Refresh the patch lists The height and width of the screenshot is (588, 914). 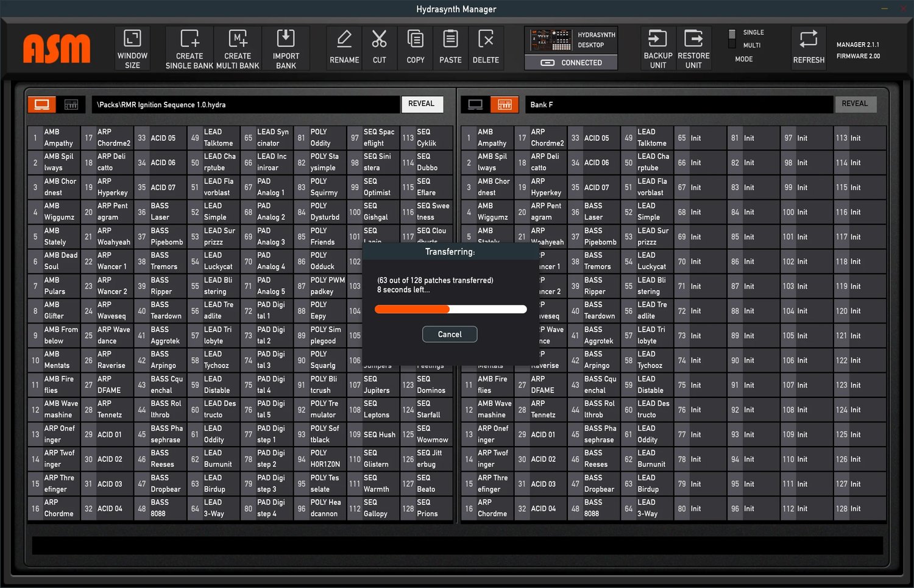[809, 48]
